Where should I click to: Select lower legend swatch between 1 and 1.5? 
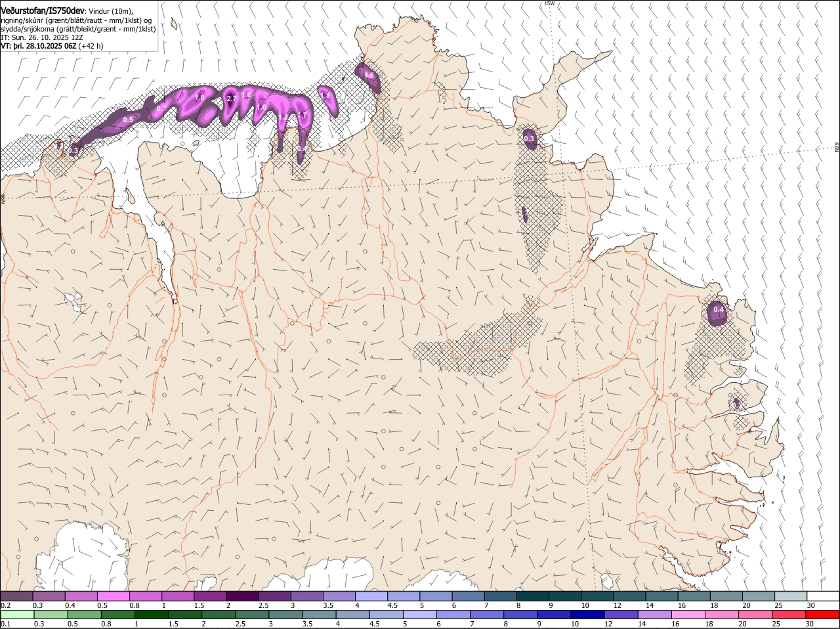tap(151, 615)
